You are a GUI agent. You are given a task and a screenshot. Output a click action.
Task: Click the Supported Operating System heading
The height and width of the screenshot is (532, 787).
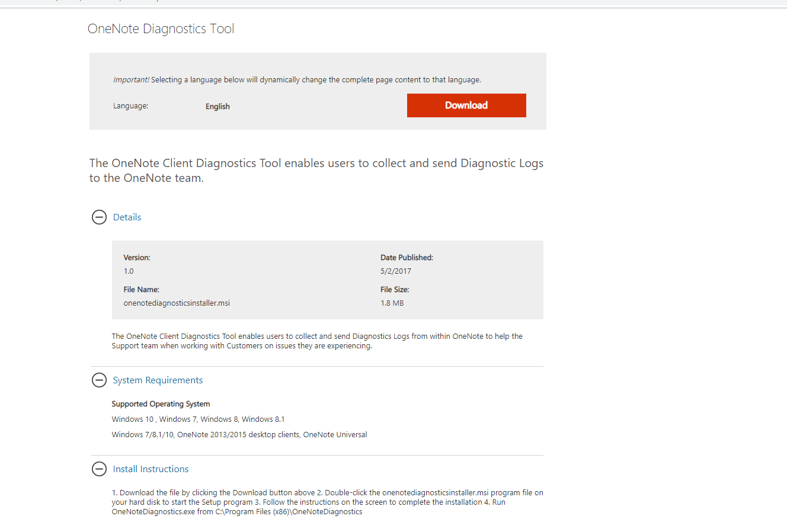click(x=161, y=404)
